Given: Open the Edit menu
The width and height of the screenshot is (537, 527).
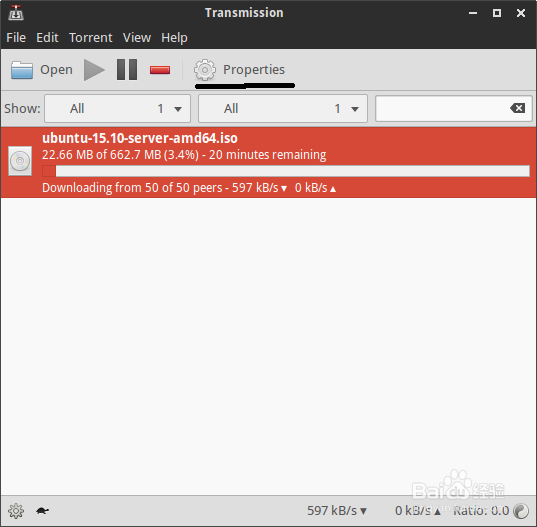Looking at the screenshot, I should (x=47, y=37).
